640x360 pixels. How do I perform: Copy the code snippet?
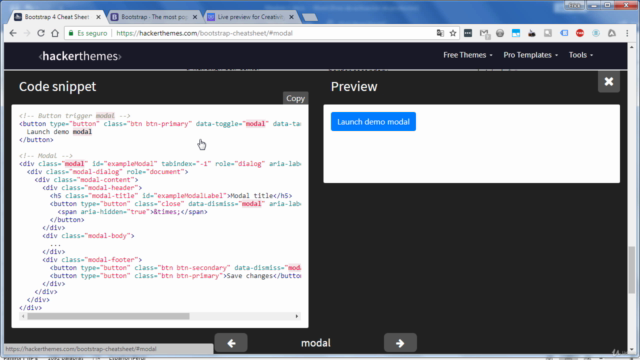pos(296,98)
